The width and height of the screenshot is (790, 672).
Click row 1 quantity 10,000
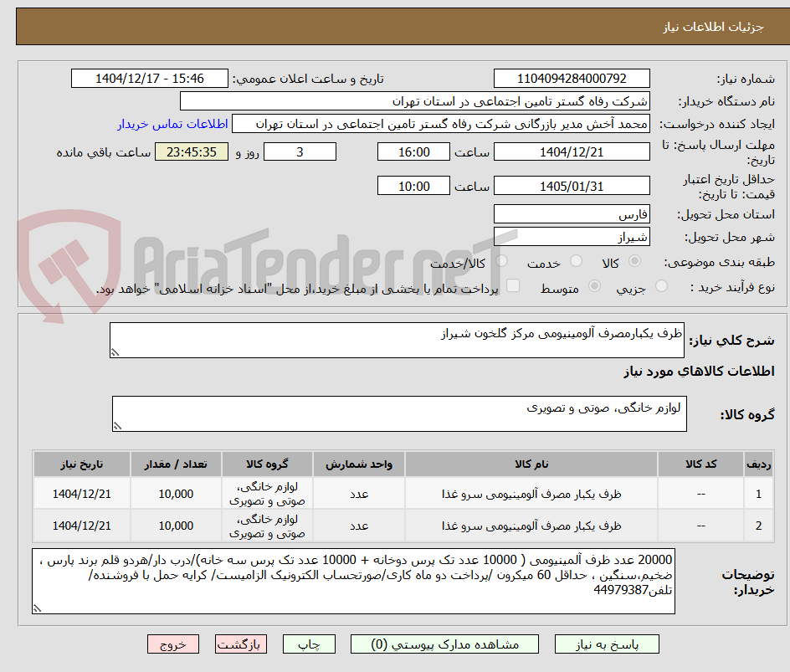176,495
